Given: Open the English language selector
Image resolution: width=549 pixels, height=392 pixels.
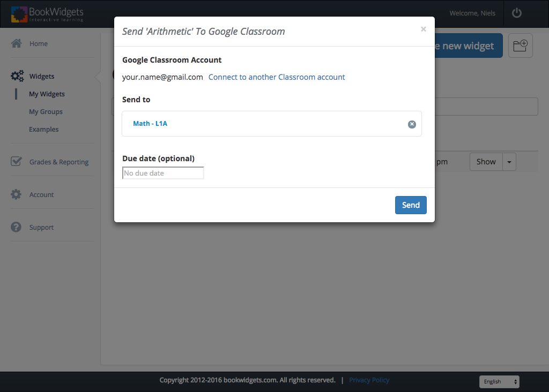Looking at the screenshot, I should (x=499, y=381).
